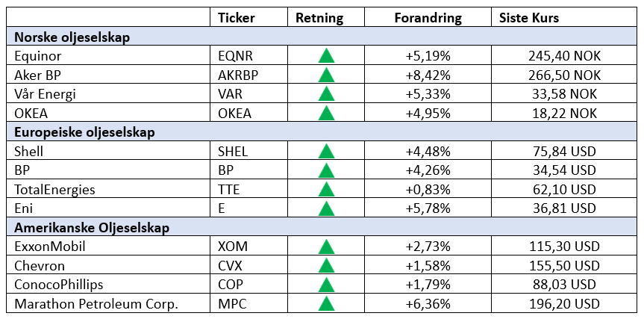
Task: Click the Siste Kurs column header
Action: coord(529,18)
